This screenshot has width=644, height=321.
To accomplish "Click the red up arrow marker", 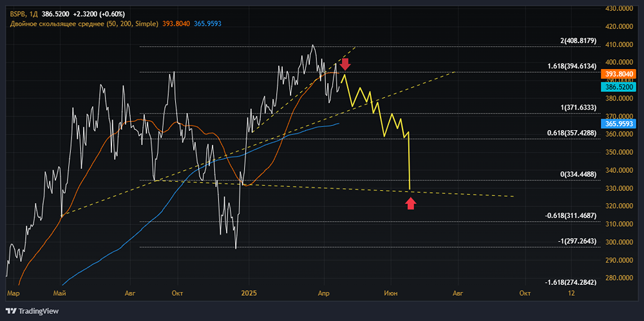I will tap(411, 203).
